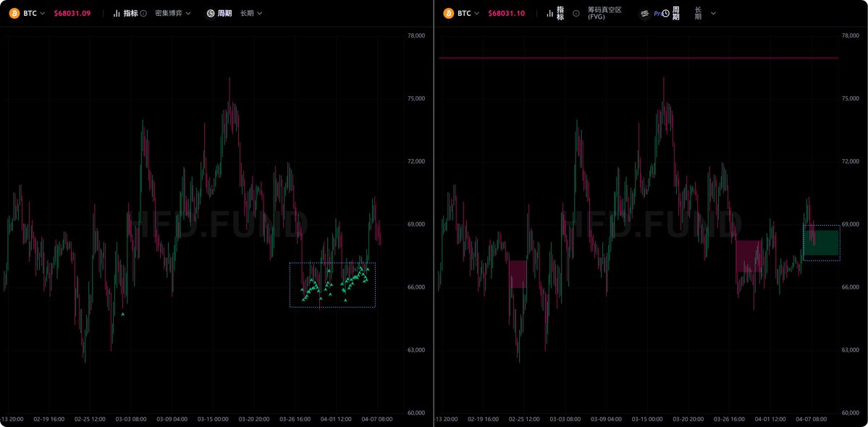Screen dimensions: 868x427
Task: Click the green arrow cluster in left chart
Action: pos(334,284)
